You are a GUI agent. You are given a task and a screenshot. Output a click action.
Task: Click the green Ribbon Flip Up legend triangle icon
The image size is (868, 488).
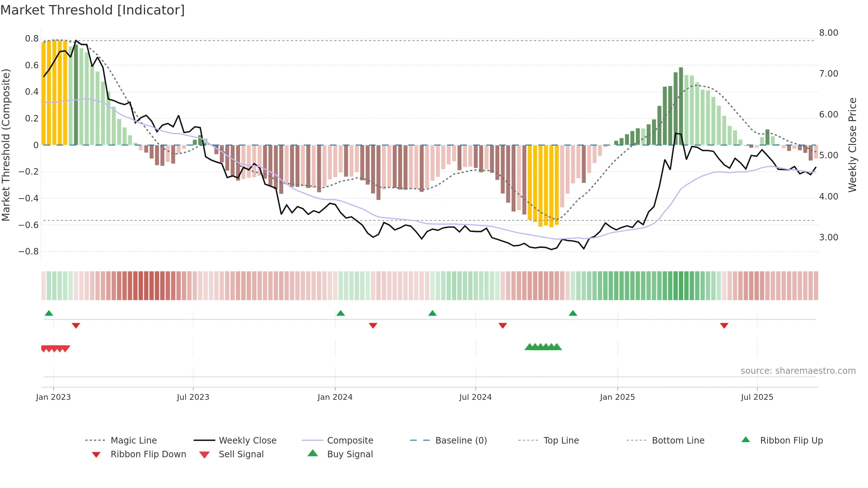[746, 440]
